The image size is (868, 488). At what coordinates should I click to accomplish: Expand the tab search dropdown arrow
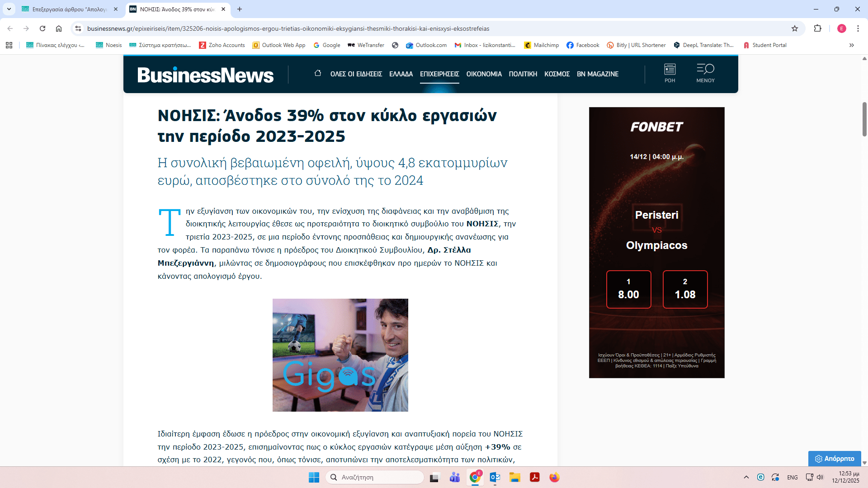pos(9,9)
